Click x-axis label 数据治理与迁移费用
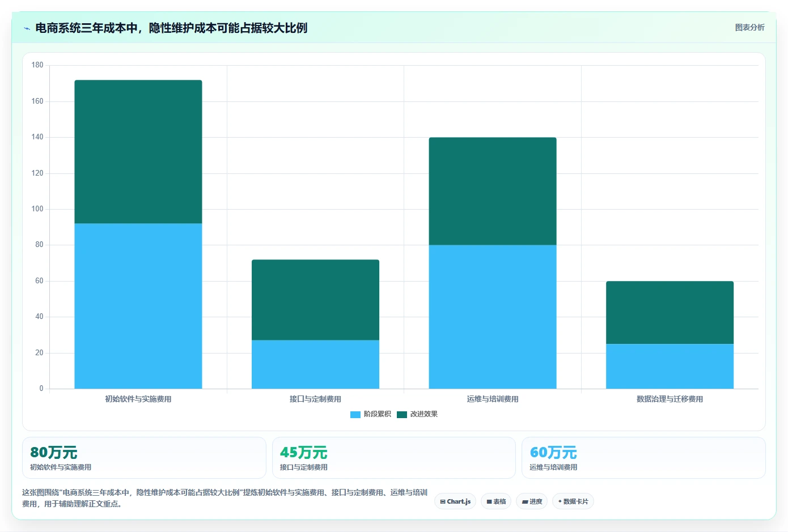The height and width of the screenshot is (532, 788). pyautogui.click(x=670, y=399)
